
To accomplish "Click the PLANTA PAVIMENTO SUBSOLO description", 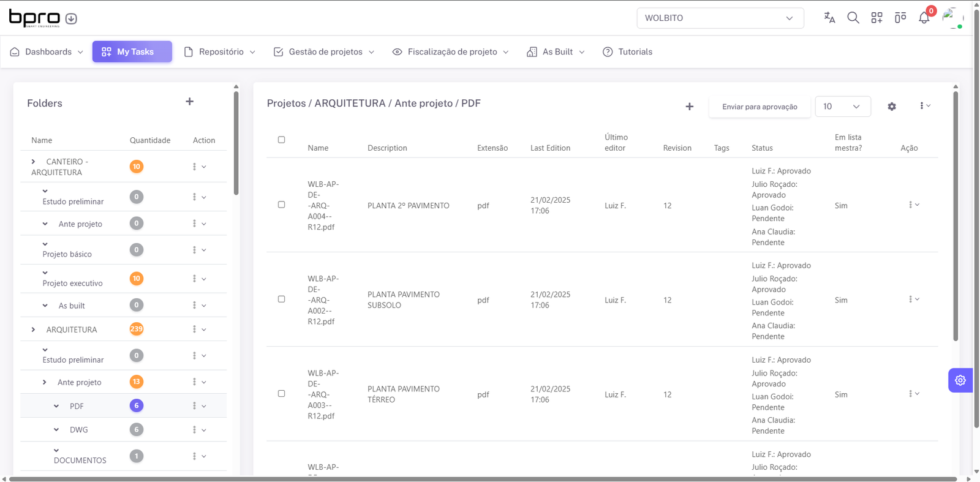I will (404, 299).
